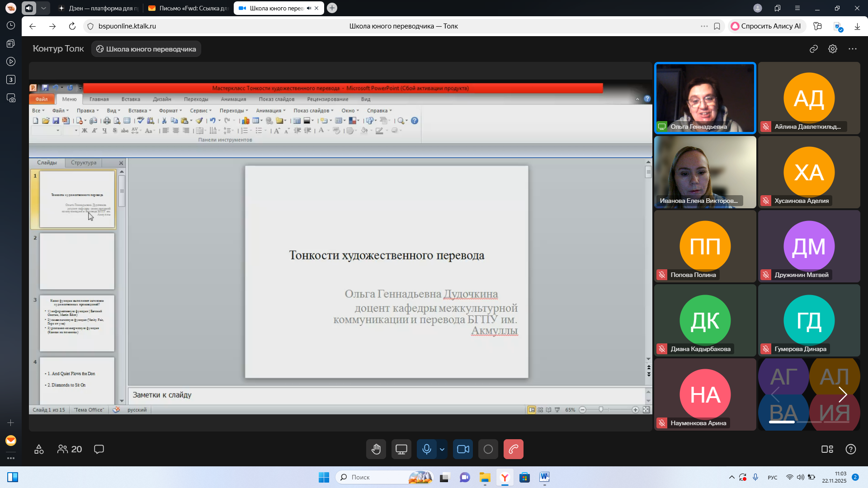
Task: Switch to Письмо Fwd browser tab
Action: (x=189, y=8)
